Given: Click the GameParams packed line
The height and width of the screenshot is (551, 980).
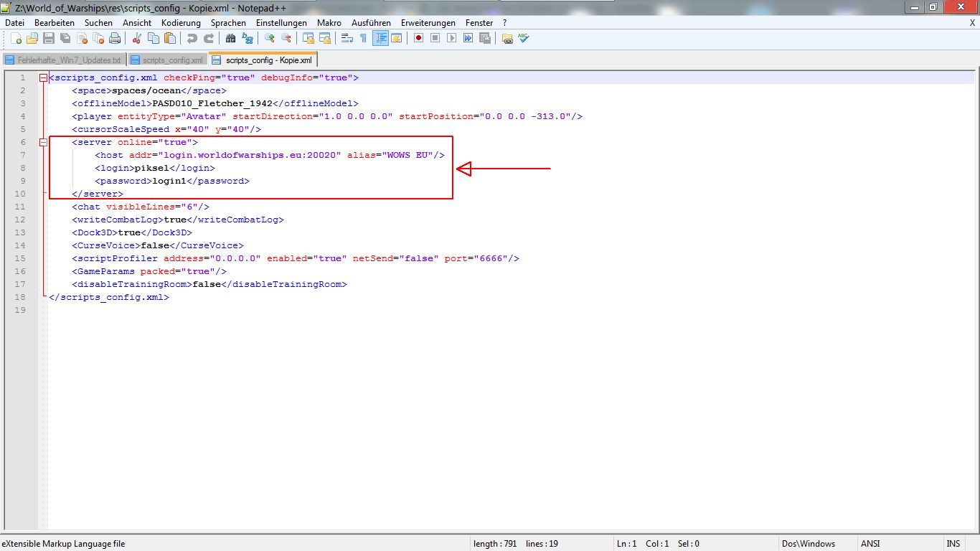Looking at the screenshot, I should (x=149, y=271).
